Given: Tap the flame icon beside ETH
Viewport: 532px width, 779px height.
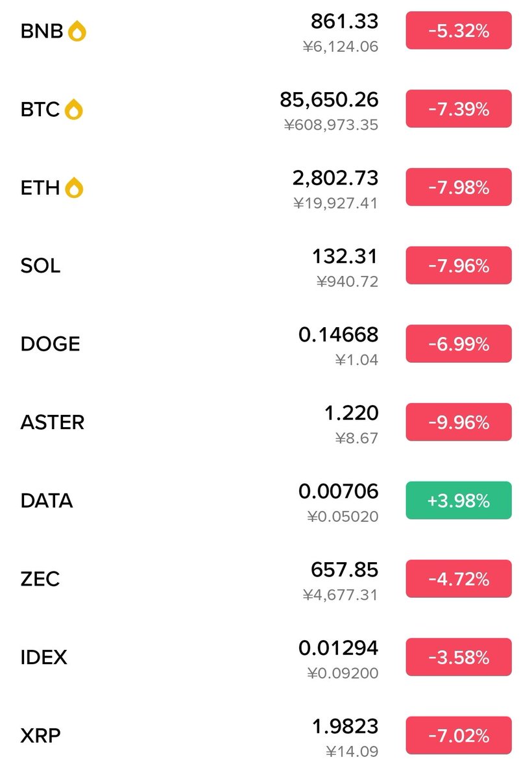Looking at the screenshot, I should [x=75, y=188].
